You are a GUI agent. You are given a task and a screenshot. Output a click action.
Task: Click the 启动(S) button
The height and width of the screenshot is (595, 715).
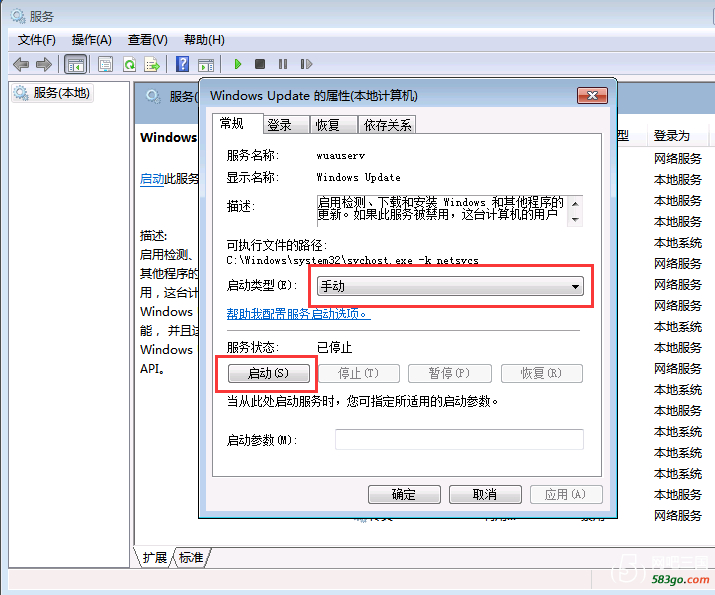point(269,373)
